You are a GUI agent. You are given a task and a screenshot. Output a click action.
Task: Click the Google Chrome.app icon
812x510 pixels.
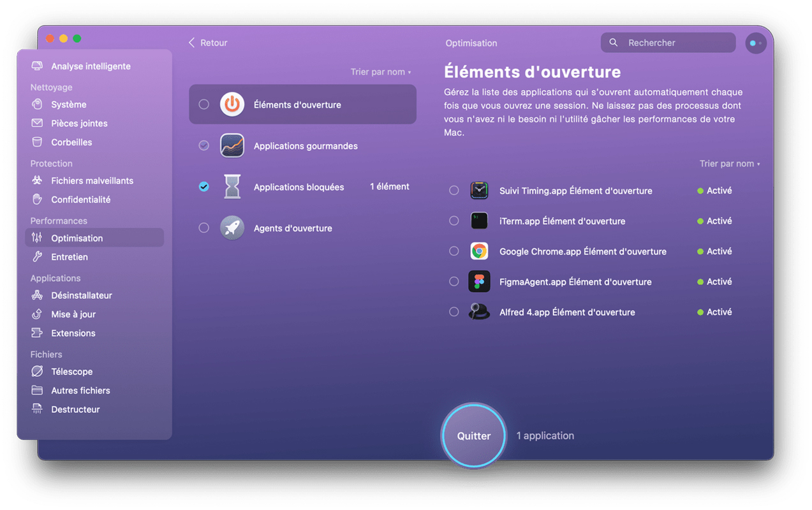pos(479,251)
